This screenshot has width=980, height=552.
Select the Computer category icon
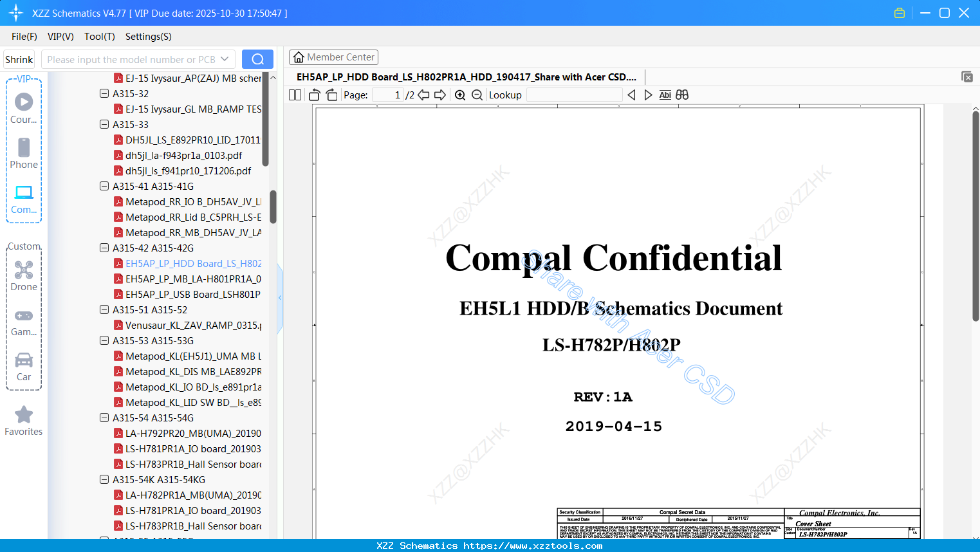coord(24,192)
